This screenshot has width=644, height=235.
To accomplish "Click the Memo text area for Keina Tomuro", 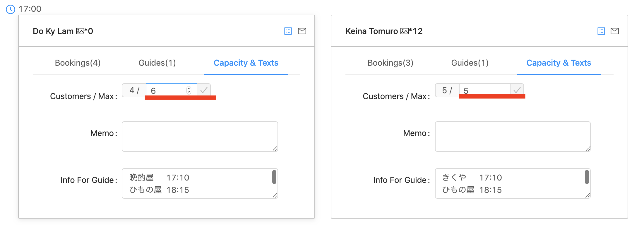I will click(513, 137).
